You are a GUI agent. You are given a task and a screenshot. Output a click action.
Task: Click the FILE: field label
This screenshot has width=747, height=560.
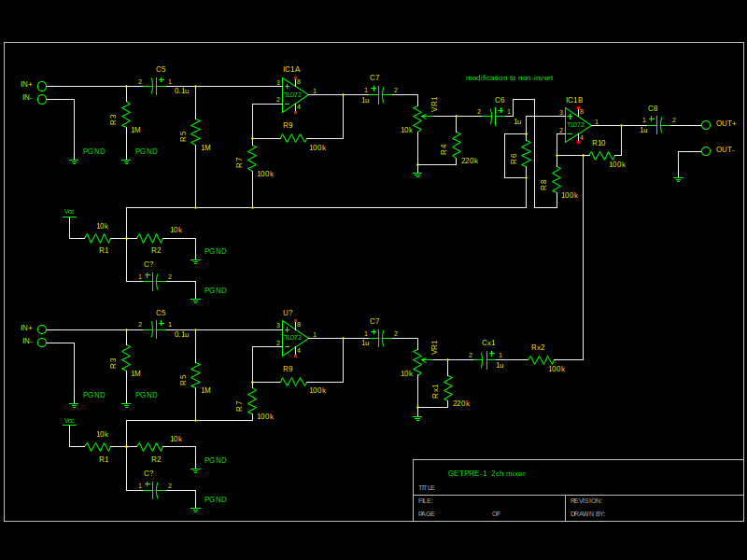(x=426, y=501)
